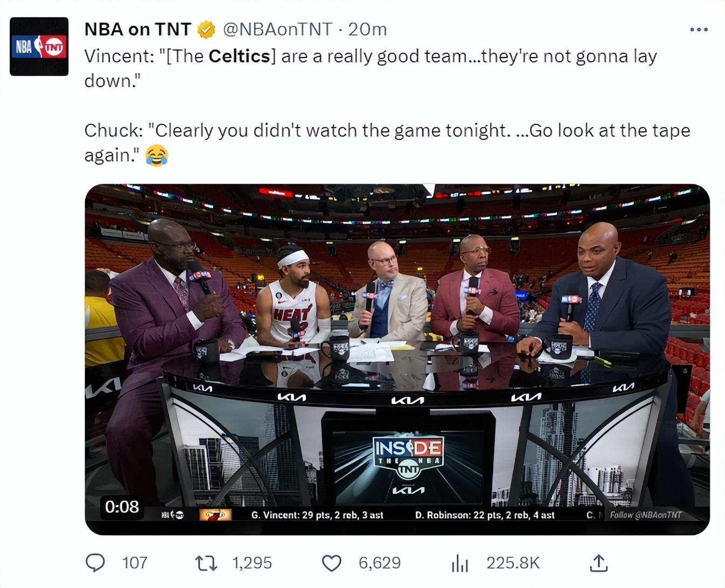Click the 1,295 retweets count
This screenshot has height=588, width=725.
252,563
